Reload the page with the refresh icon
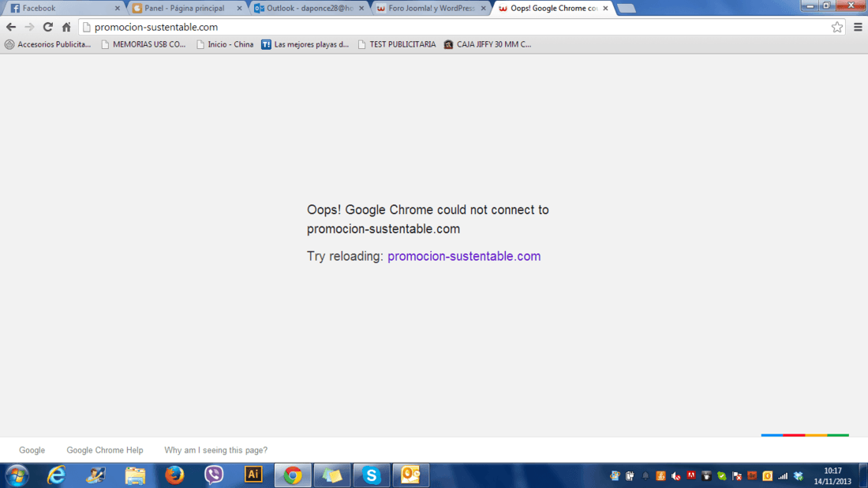The height and width of the screenshot is (488, 868). [x=48, y=27]
